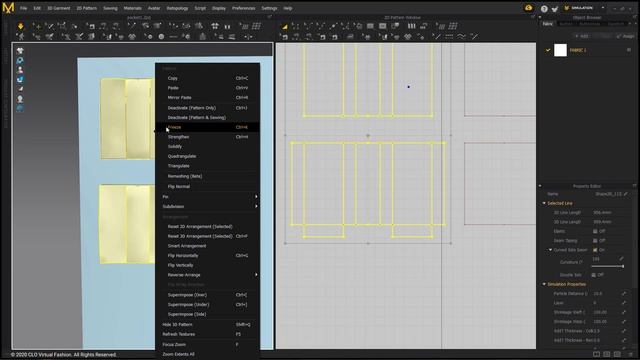The image size is (640, 360).
Task: Toggle the Curved Side Seam On checkbox
Action: point(595,250)
